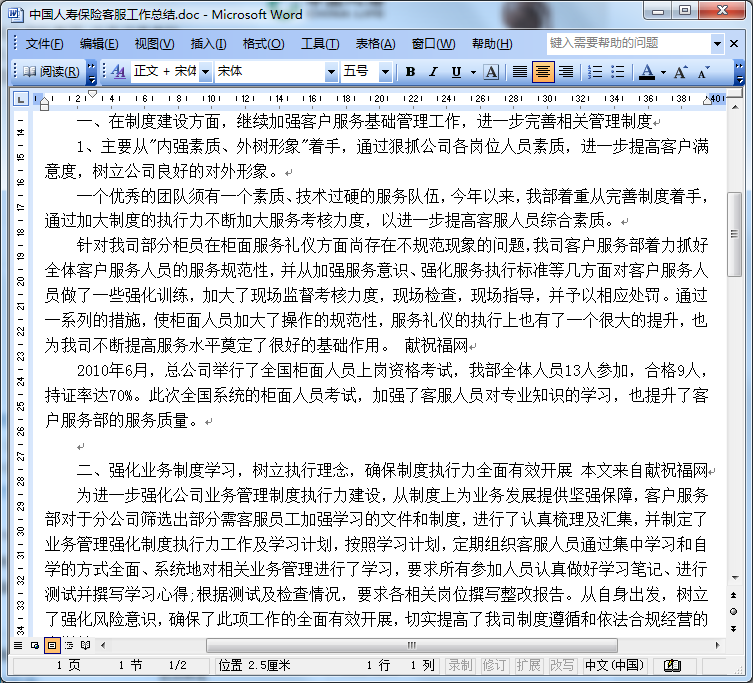Click the Previous Page double-arrow button

(x=734, y=595)
